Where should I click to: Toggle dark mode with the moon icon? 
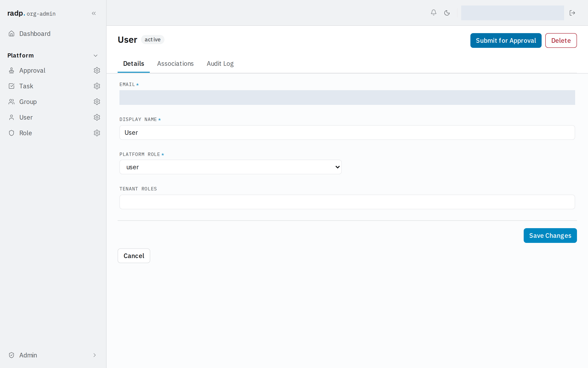pos(447,13)
